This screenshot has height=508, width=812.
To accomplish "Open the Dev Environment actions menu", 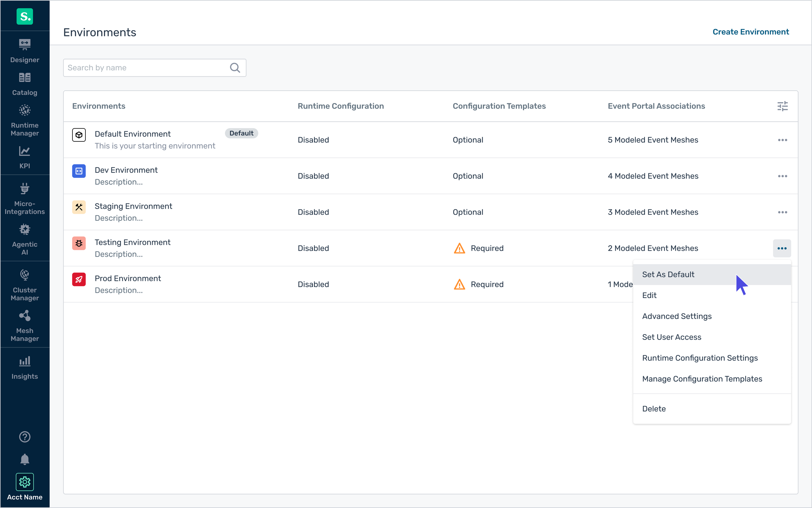I will point(783,176).
